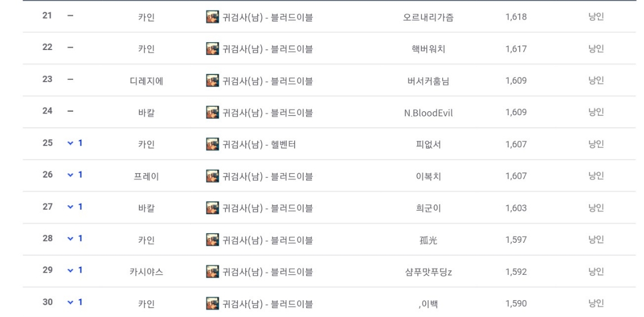Click the down-rank arrow in rank 25 row
644x317 pixels.
tap(70, 143)
